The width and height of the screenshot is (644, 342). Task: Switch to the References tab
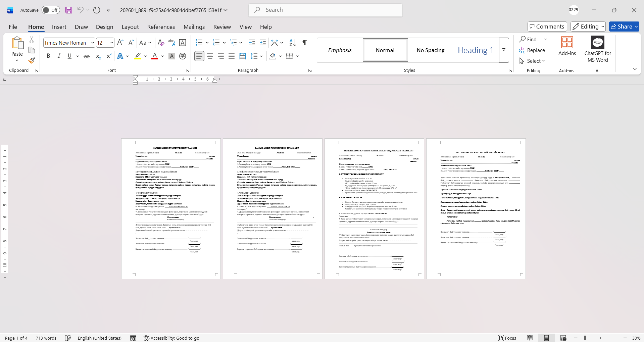pyautogui.click(x=161, y=27)
